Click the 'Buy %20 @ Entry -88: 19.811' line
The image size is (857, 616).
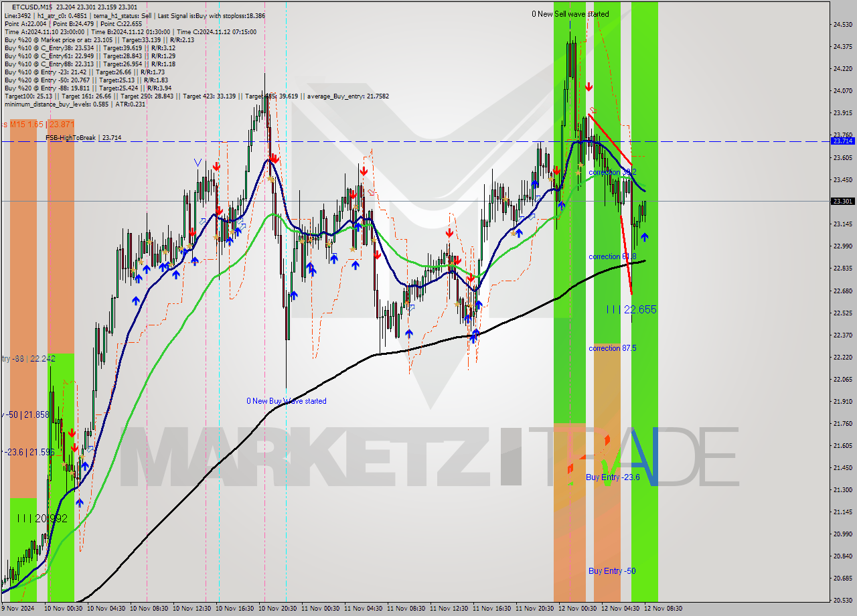pyautogui.click(x=88, y=88)
